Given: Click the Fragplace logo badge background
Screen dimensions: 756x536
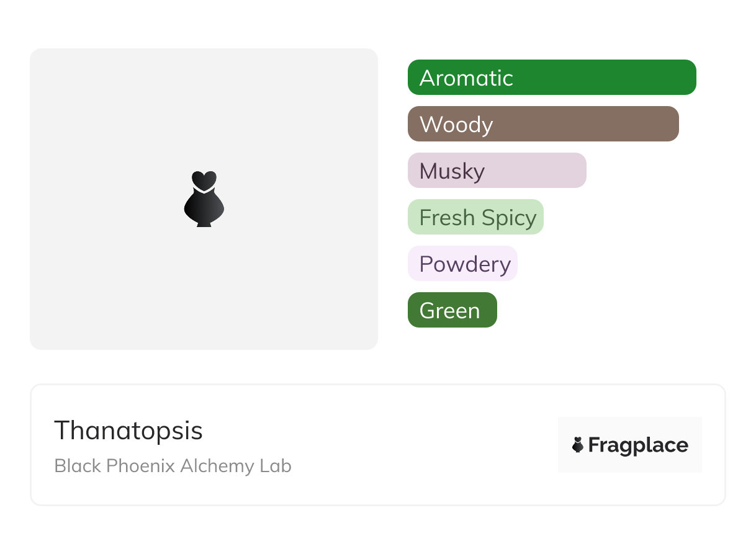Looking at the screenshot, I should coord(630,445).
